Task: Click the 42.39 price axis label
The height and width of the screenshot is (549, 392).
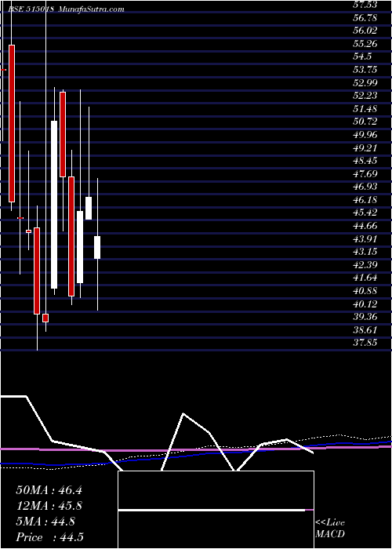Action: coord(365,265)
